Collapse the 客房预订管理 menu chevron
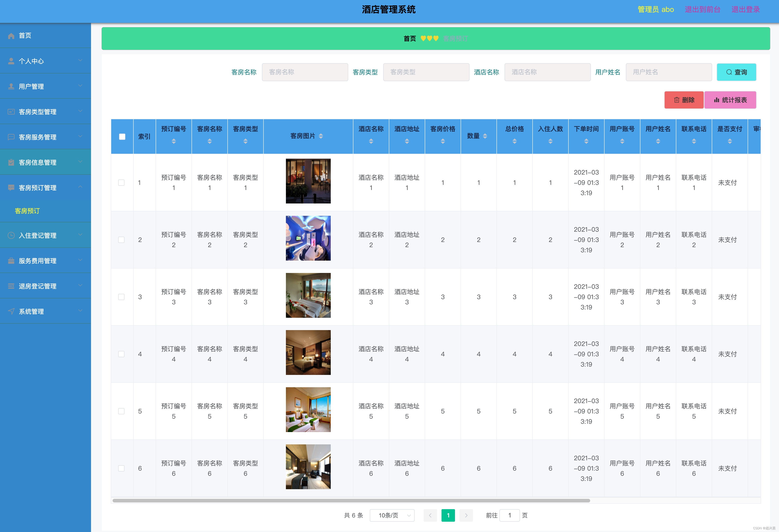 pyautogui.click(x=80, y=187)
